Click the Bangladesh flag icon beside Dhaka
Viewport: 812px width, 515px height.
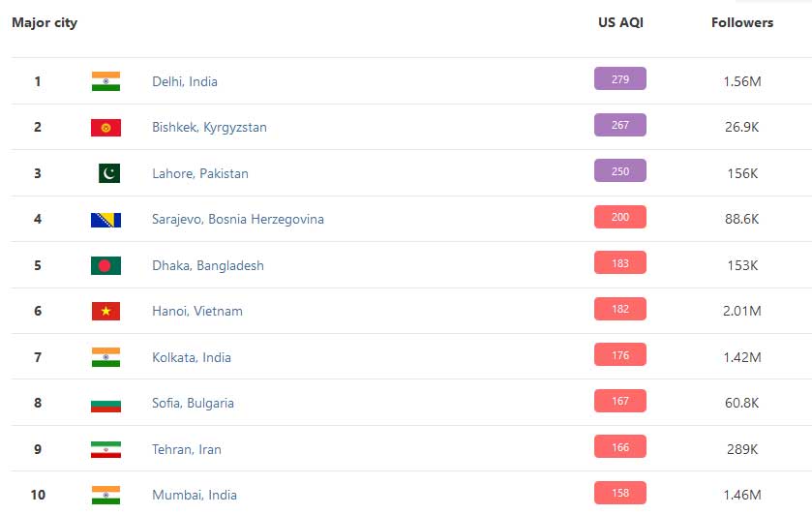coord(105,265)
